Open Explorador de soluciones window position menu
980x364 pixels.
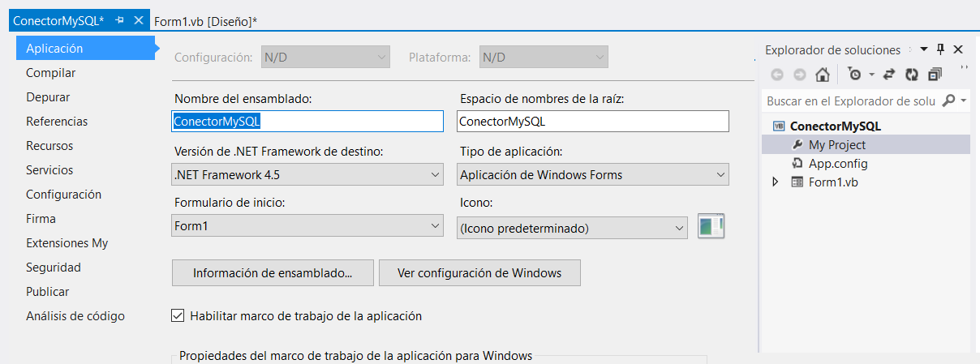click(923, 49)
